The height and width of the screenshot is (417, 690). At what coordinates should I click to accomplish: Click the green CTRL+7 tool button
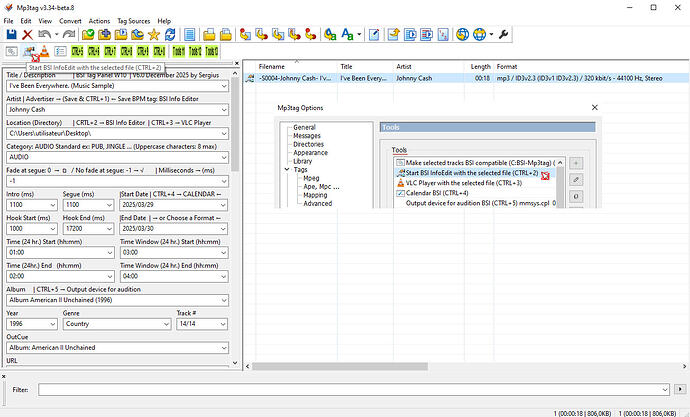point(110,51)
